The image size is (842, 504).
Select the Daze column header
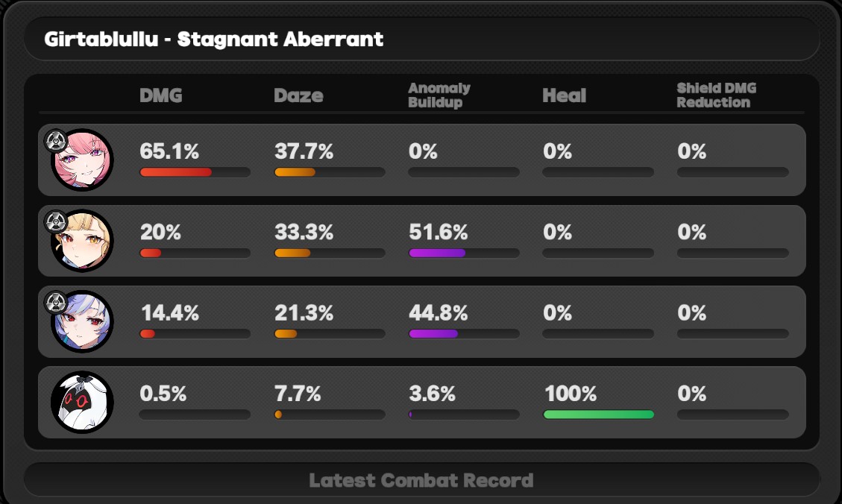[298, 95]
